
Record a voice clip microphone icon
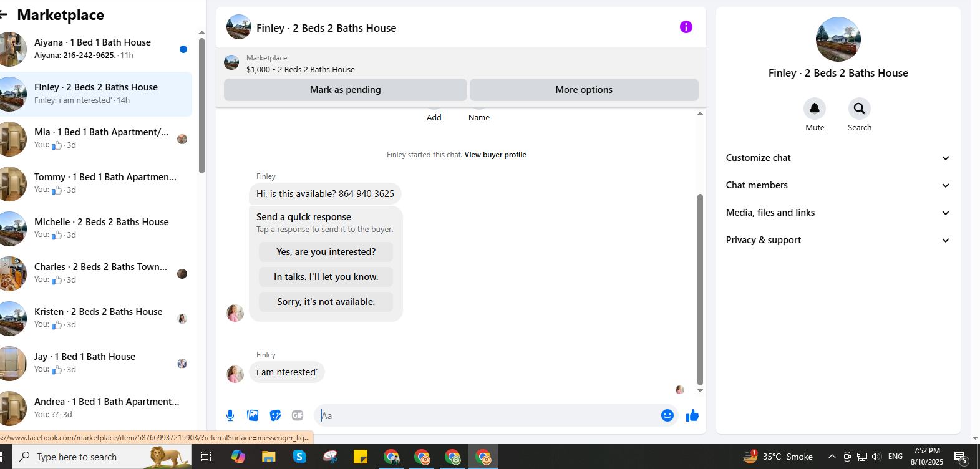pyautogui.click(x=230, y=415)
